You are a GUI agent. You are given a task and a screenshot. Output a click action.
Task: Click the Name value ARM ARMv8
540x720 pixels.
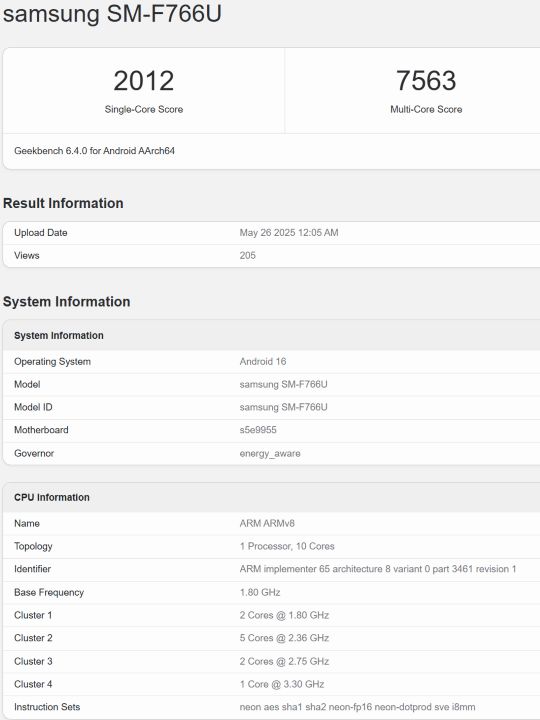pyautogui.click(x=267, y=523)
